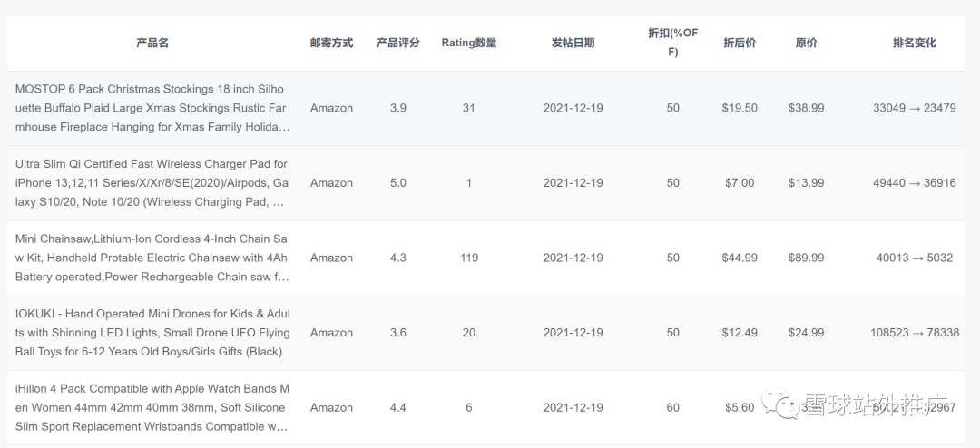The height and width of the screenshot is (448, 980).
Task: Open the Ultra Slim Qi Wireless Charger product
Action: tap(152, 183)
